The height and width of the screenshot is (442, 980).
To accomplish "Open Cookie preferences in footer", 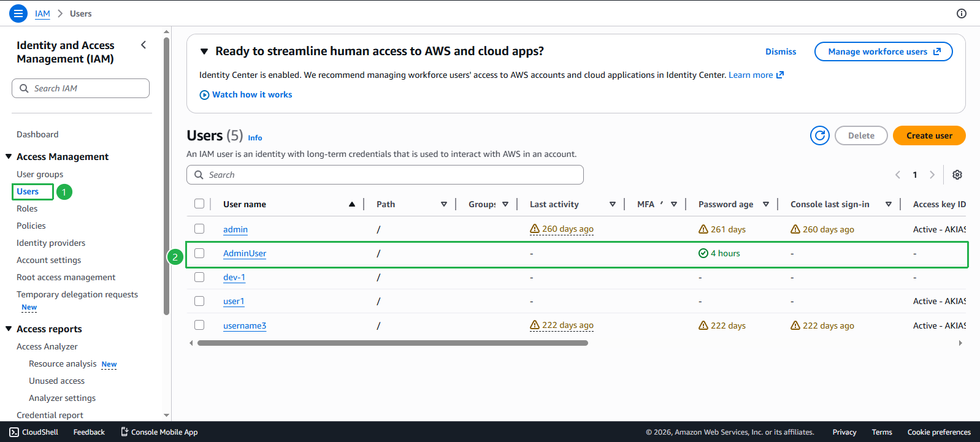I will (939, 432).
